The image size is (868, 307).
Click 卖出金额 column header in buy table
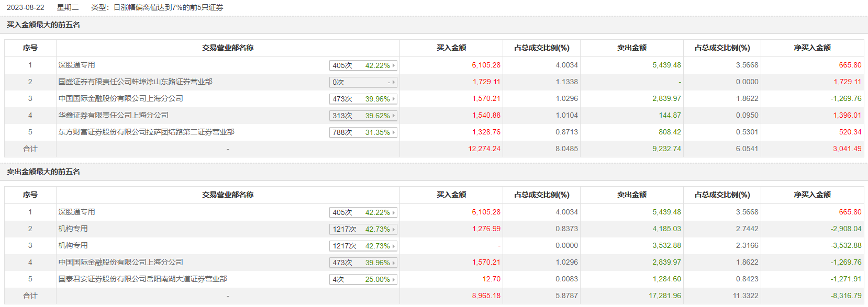click(x=632, y=48)
